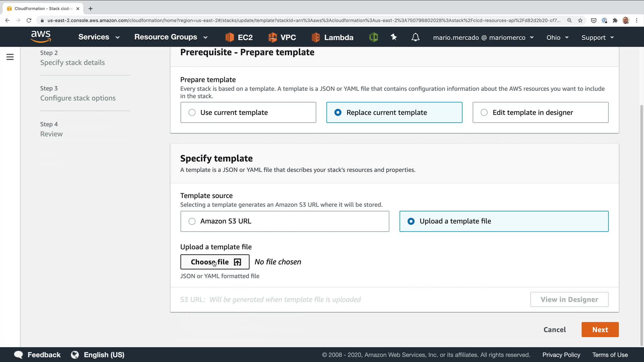Expand the Services dropdown
Viewport: 644px width, 362px height.
point(99,37)
